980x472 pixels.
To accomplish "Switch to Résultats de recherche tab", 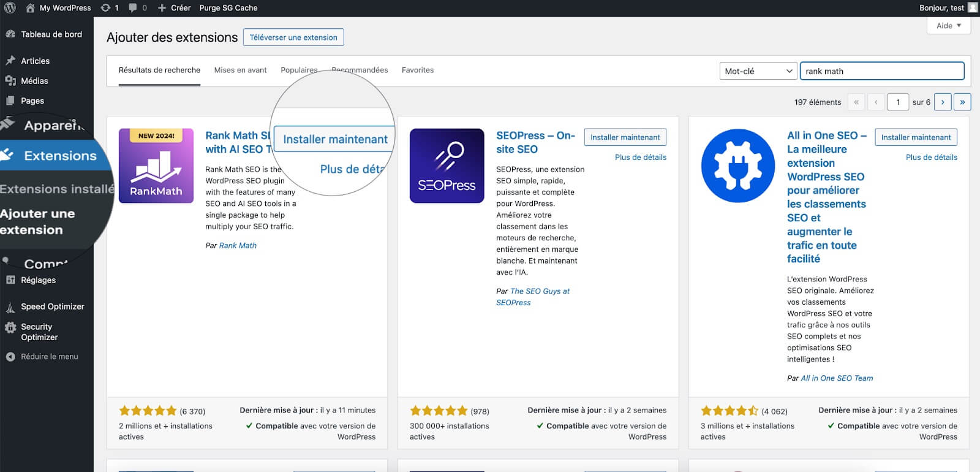I will (159, 70).
